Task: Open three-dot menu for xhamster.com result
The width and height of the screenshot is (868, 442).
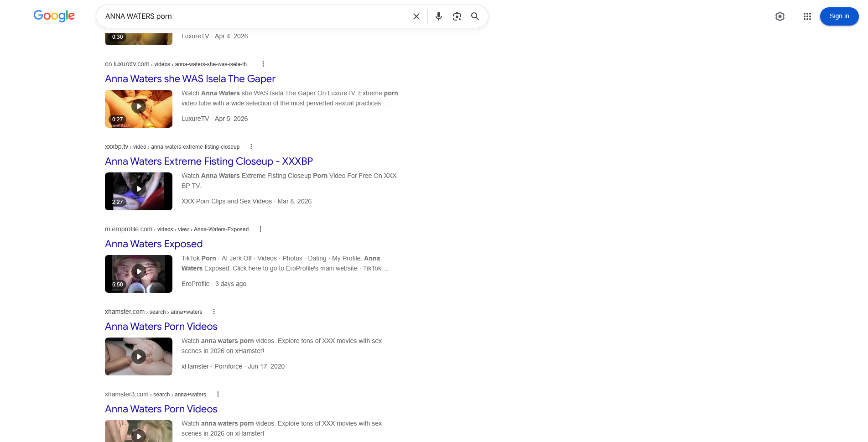Action: click(214, 312)
